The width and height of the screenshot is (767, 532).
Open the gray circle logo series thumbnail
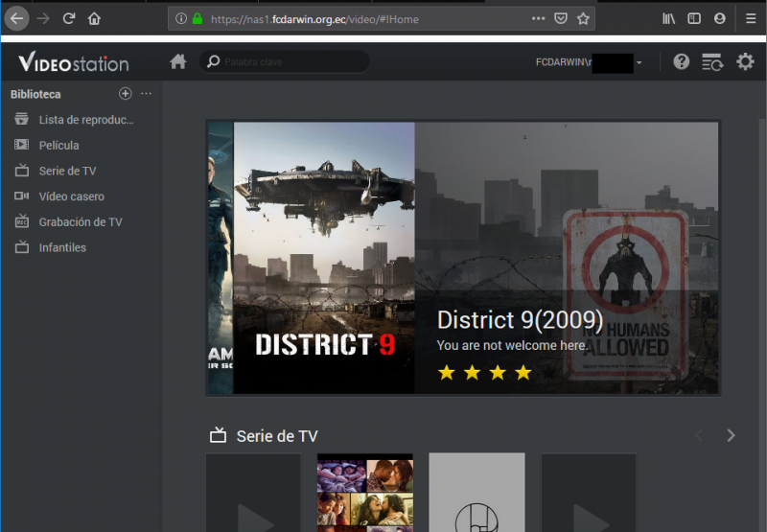(x=476, y=493)
